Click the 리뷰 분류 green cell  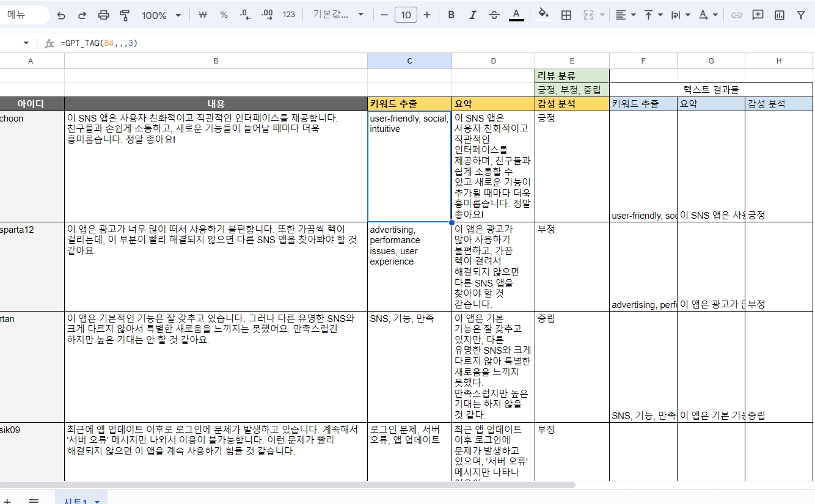pyautogui.click(x=572, y=76)
